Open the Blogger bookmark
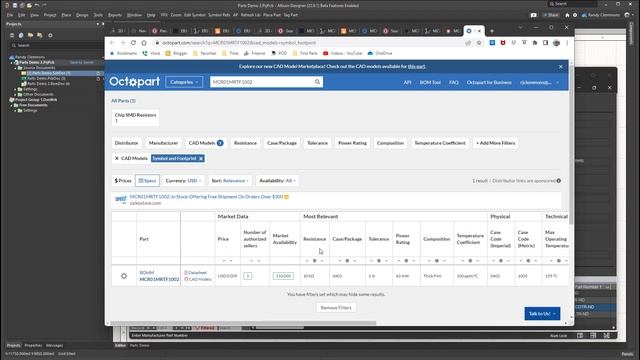 point(176,53)
